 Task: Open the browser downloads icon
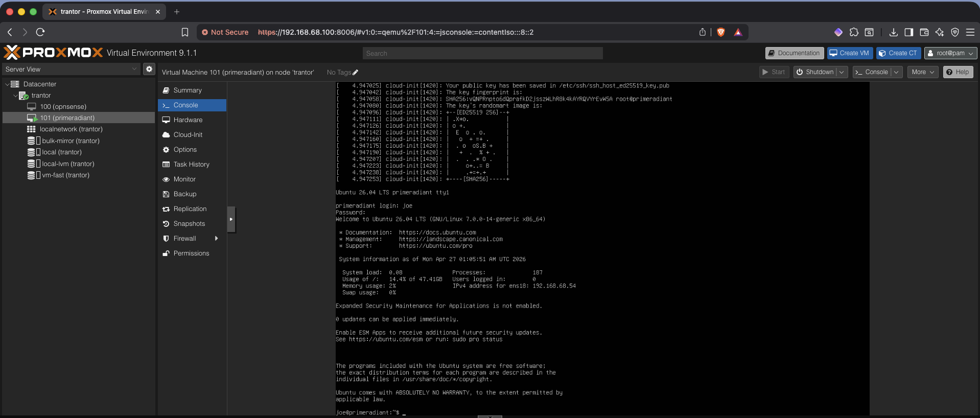tap(893, 32)
